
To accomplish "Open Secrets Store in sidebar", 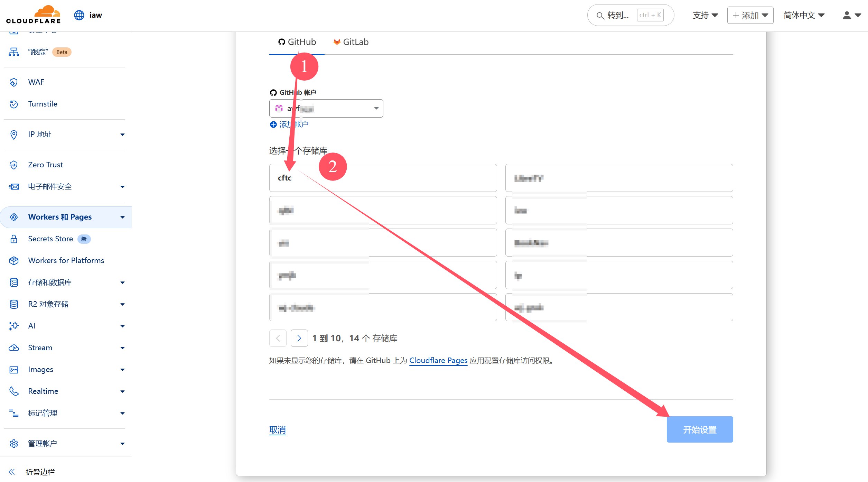I will coord(50,239).
